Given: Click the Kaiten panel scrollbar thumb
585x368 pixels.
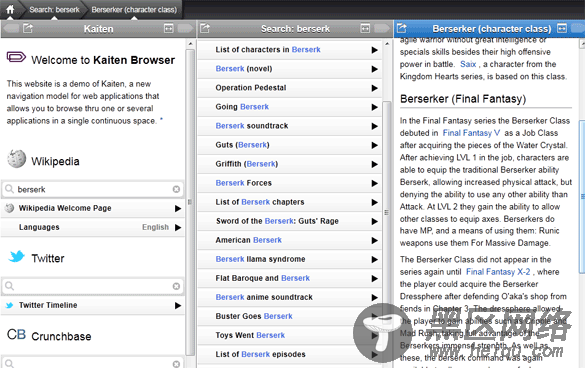Looking at the screenshot, I should pos(190,202).
